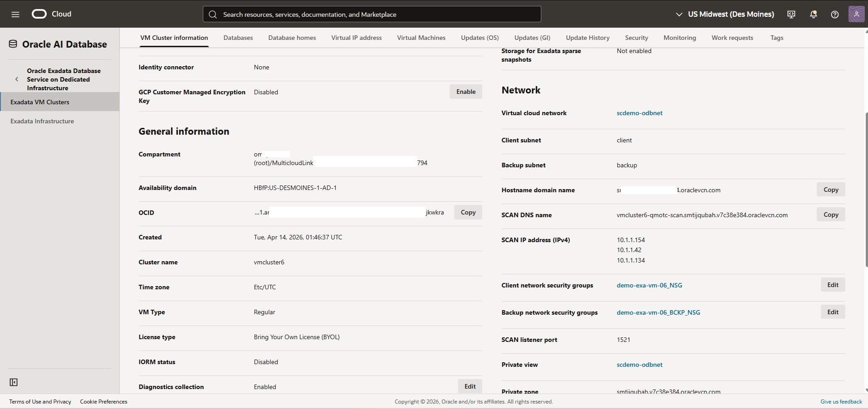This screenshot has height=409, width=868.
Task: Open Oracle Exadata Database Service breadcrumb
Action: [64, 79]
